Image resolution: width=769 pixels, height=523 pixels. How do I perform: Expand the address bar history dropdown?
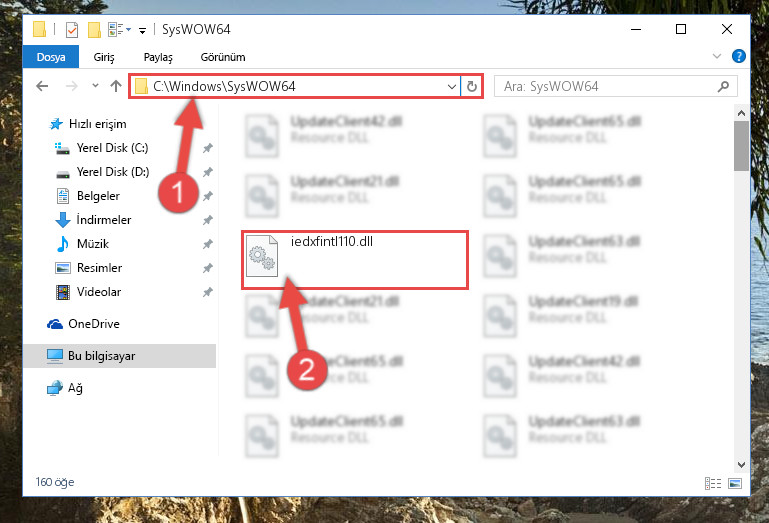(452, 87)
